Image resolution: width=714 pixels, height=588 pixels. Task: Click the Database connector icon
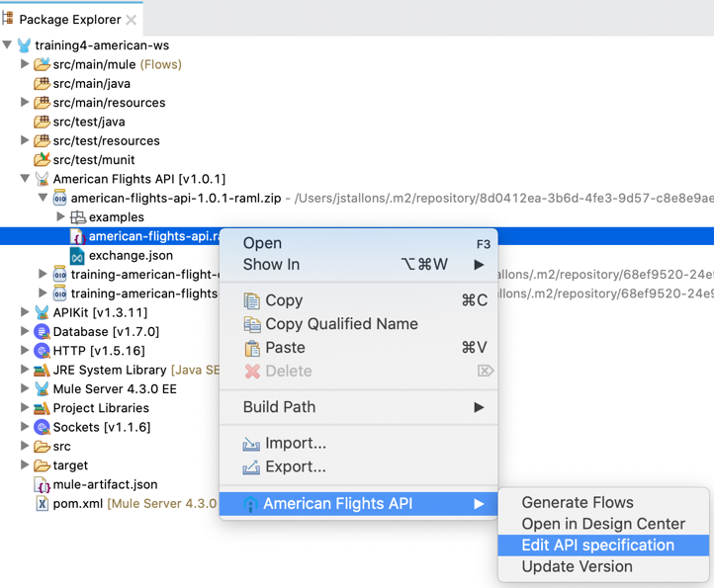coord(42,332)
